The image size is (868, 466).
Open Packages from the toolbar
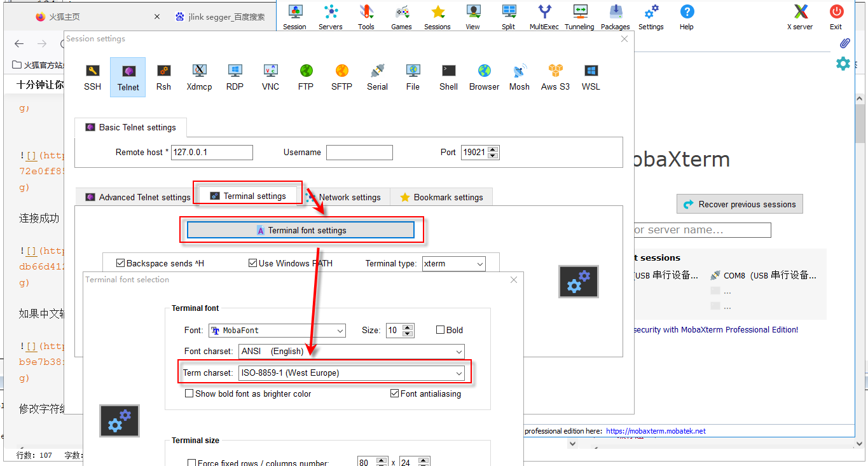click(x=616, y=17)
